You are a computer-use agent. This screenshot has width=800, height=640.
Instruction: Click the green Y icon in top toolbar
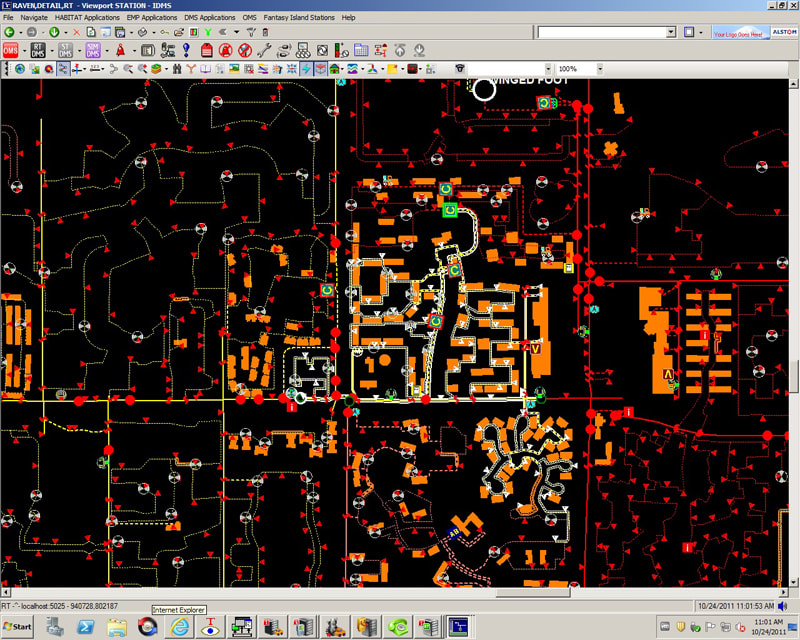[208, 32]
